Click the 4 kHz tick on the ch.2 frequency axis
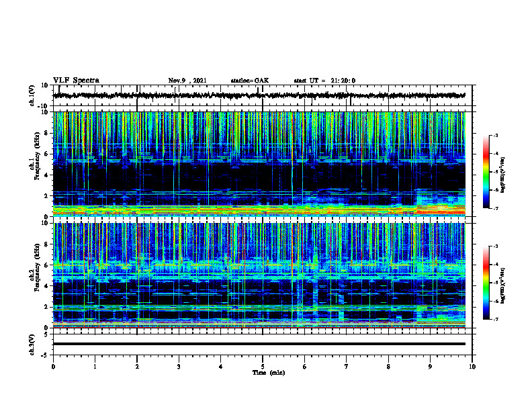532x411 pixels. (x=46, y=286)
